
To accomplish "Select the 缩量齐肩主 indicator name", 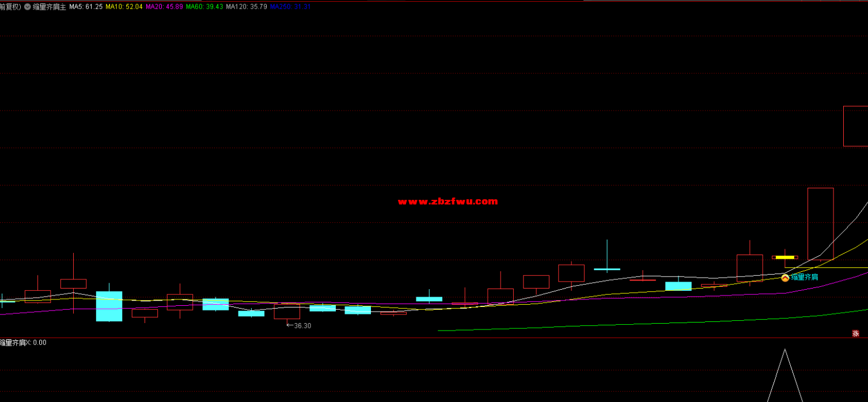I will pyautogui.click(x=49, y=7).
